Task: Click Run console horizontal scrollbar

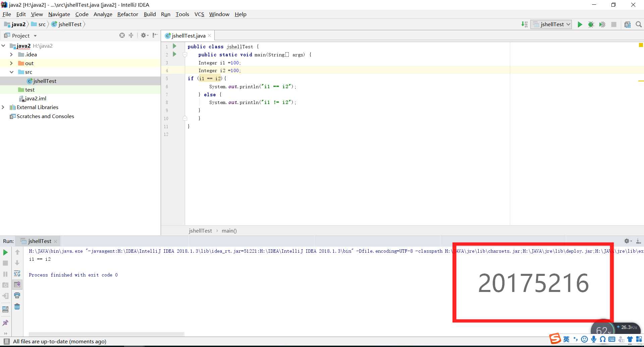Action: pos(107,334)
